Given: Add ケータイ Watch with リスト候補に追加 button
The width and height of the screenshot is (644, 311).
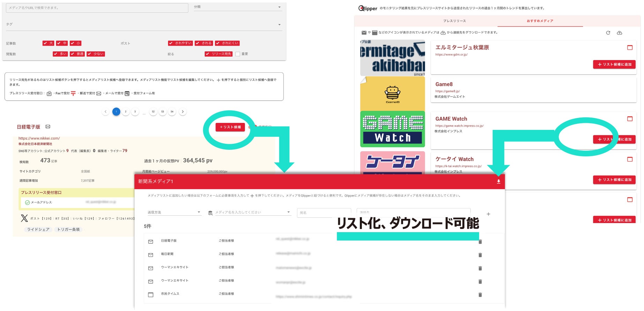Looking at the screenshot, I should (x=614, y=180).
